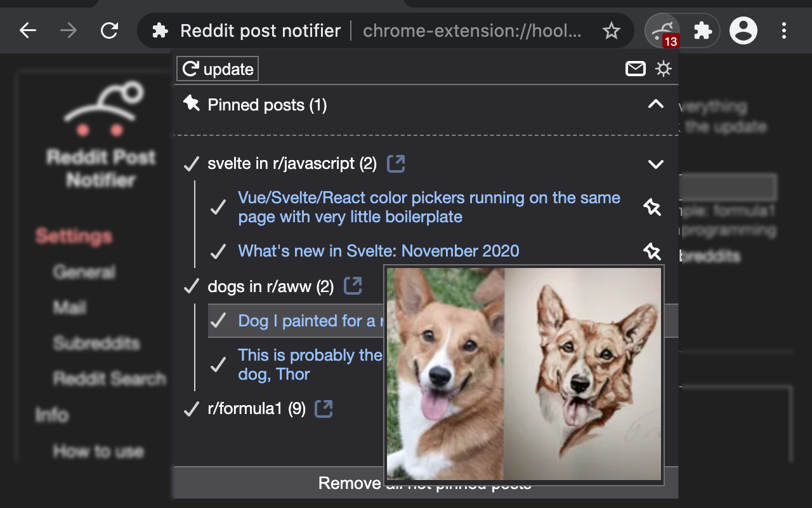Image resolution: width=812 pixels, height=508 pixels.
Task: Mark r/formula1 group as read
Action: [190, 409]
